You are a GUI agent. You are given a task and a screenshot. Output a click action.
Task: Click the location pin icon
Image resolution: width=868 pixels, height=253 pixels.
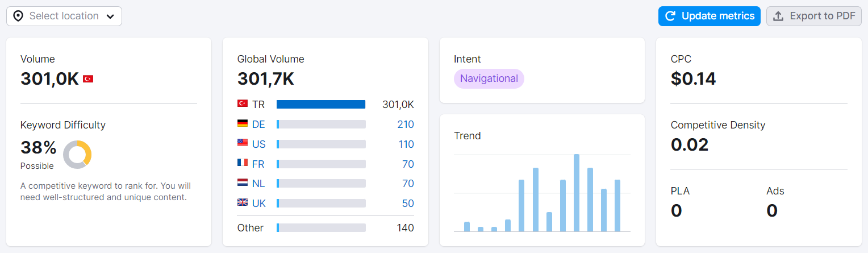pos(18,16)
